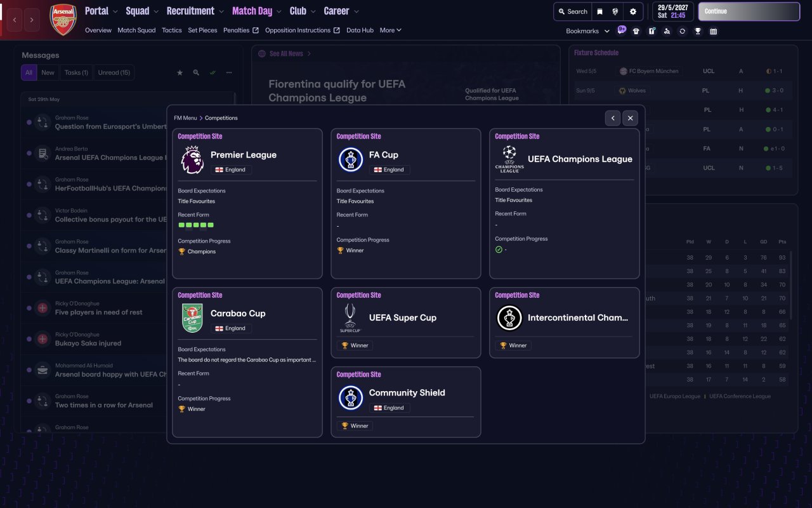Expand the Portal menu chevron
812x508 pixels.
pos(115,11)
